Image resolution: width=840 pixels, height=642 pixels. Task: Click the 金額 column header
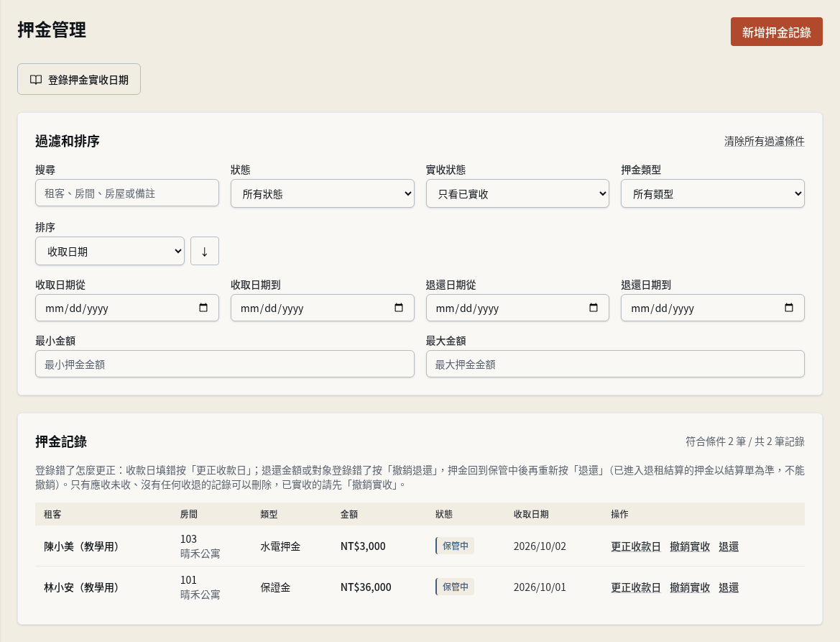[x=349, y=514]
